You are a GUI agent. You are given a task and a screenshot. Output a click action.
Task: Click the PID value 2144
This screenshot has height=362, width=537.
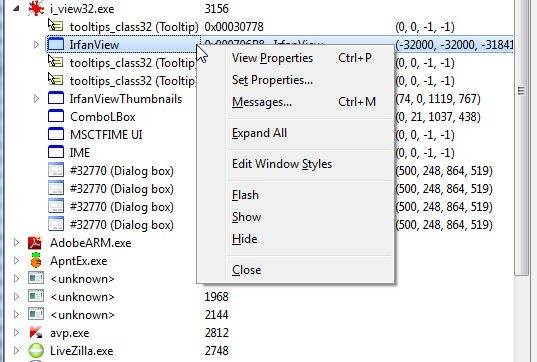(216, 314)
